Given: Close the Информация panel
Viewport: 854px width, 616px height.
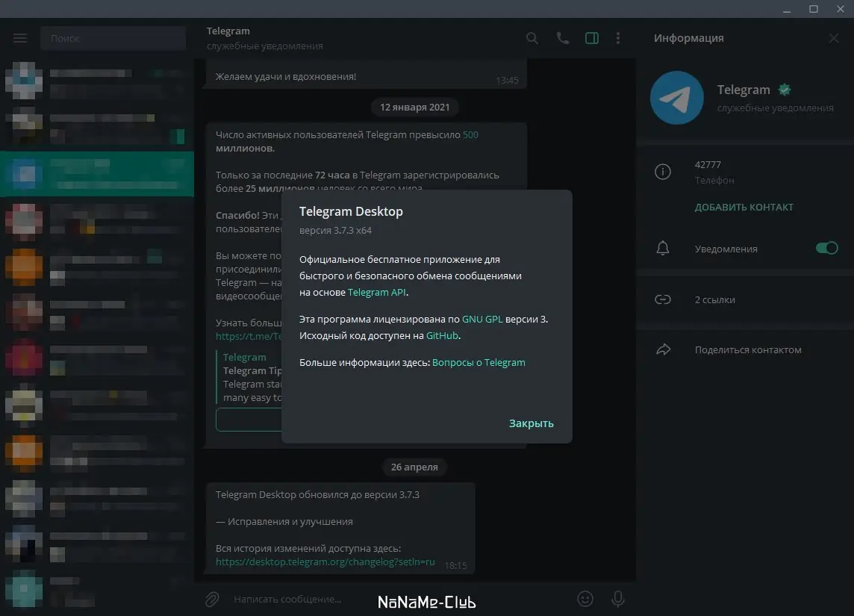Looking at the screenshot, I should [x=833, y=38].
